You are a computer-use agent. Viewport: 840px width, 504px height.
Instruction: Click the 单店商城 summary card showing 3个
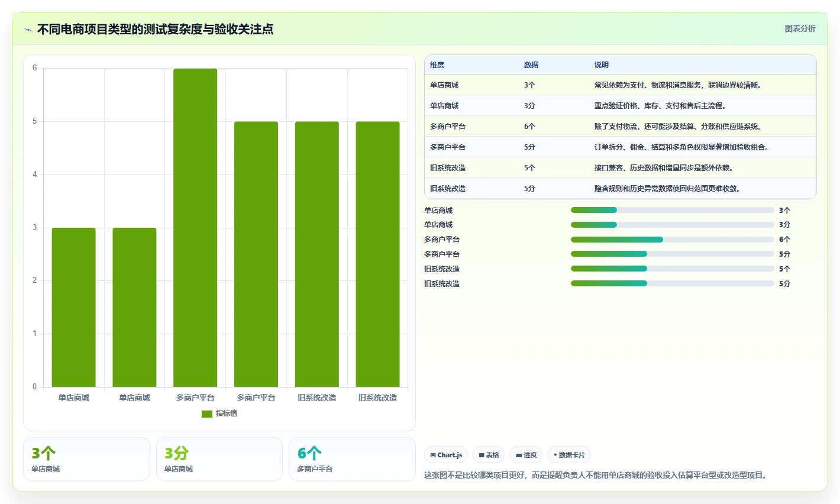coord(86,459)
